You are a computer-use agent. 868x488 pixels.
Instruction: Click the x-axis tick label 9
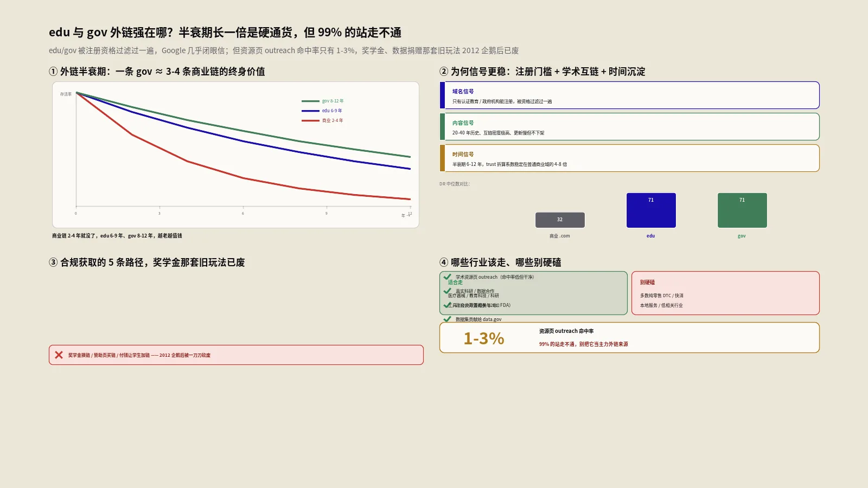[327, 214]
